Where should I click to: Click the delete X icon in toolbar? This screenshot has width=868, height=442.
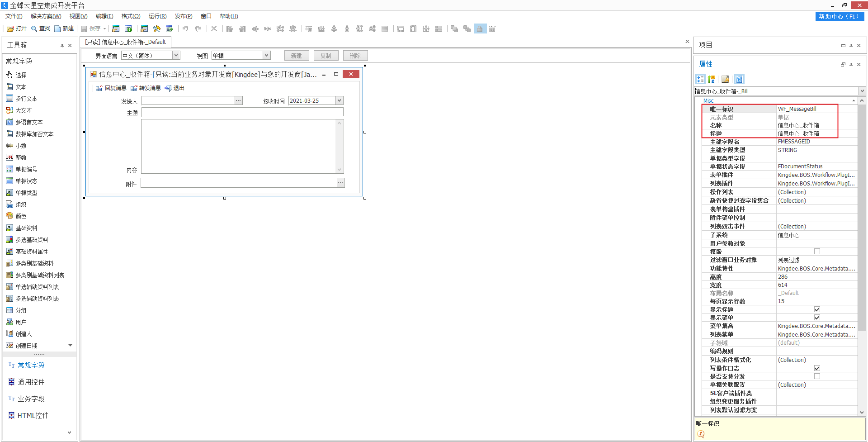click(214, 29)
